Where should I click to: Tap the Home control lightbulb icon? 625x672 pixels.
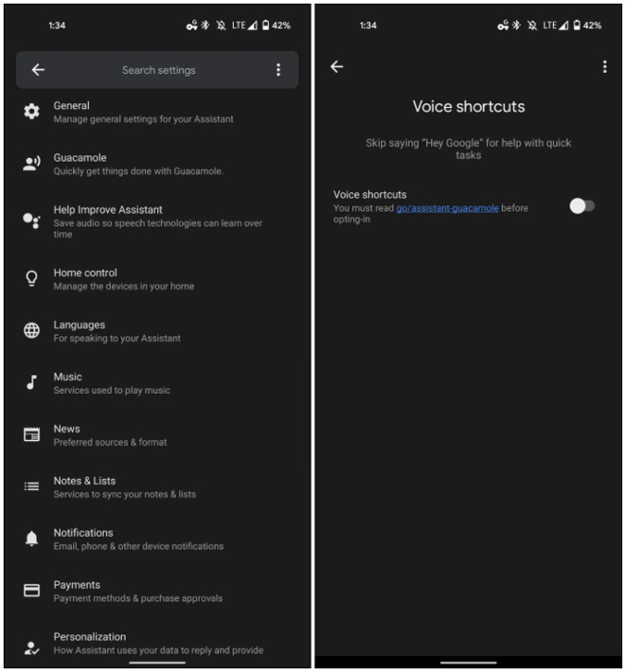coord(31,278)
